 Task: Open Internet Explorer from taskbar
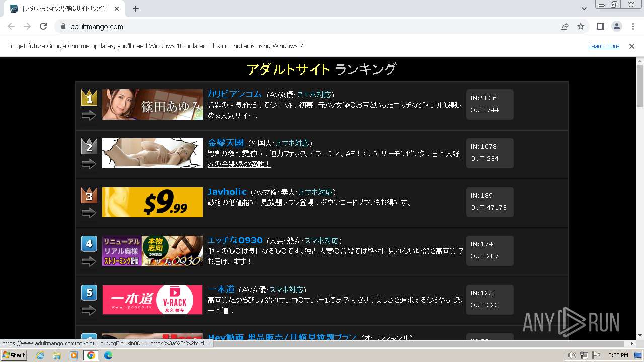click(x=40, y=355)
